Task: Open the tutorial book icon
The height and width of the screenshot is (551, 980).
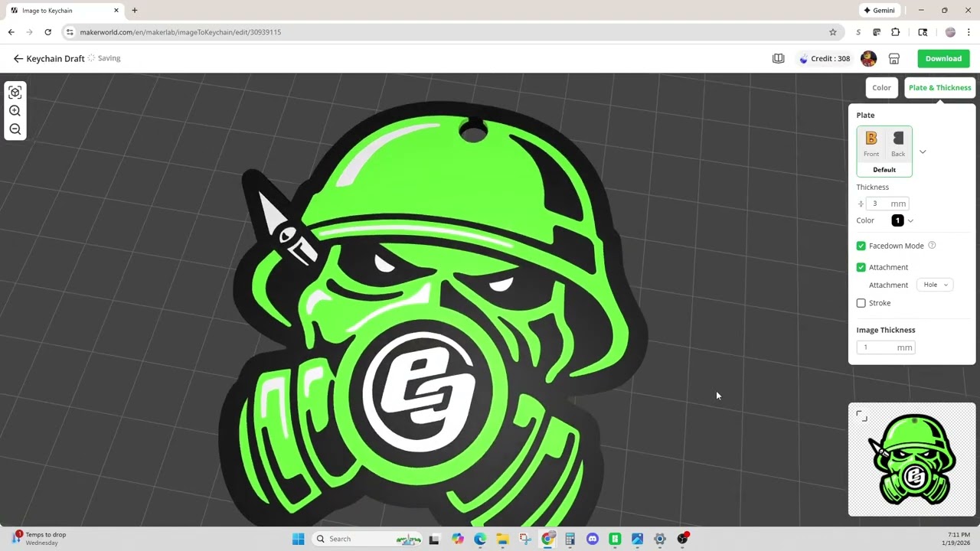Action: (778, 58)
